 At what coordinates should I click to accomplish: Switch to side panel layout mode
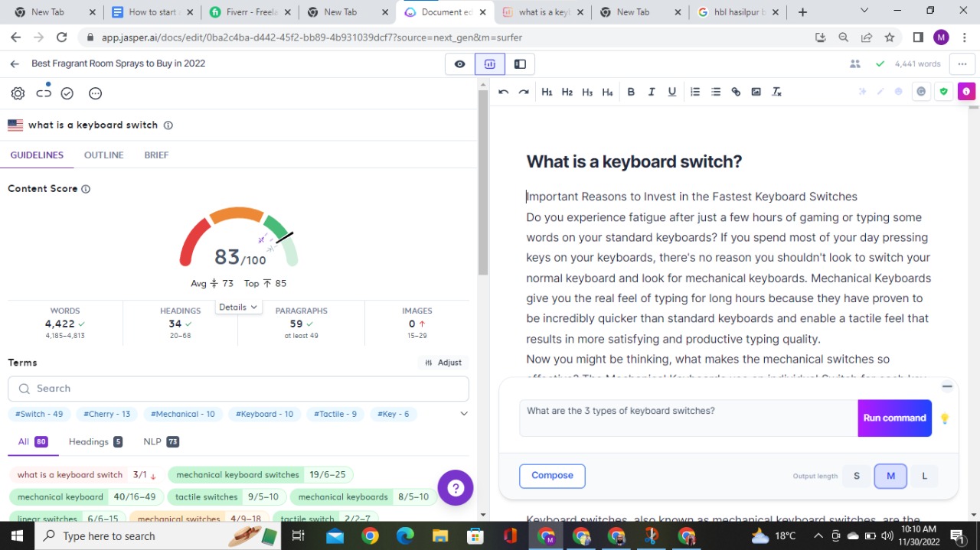click(x=520, y=64)
